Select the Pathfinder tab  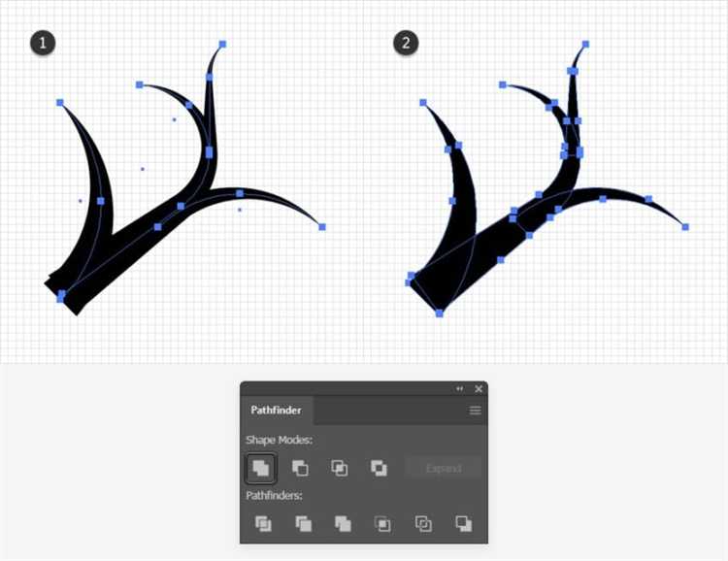(x=277, y=411)
